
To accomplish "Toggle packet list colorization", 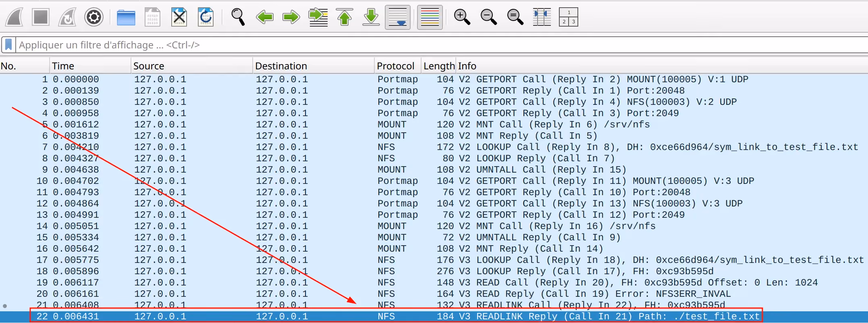I will 430,17.
